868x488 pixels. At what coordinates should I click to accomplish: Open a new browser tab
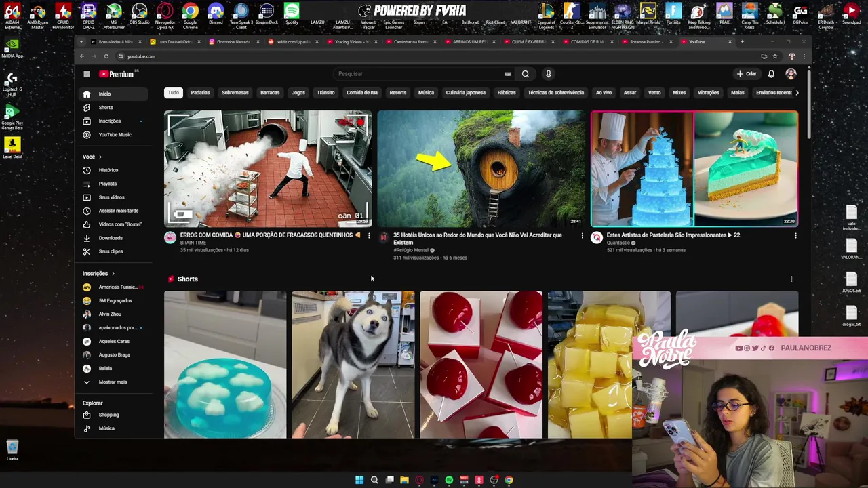click(742, 42)
